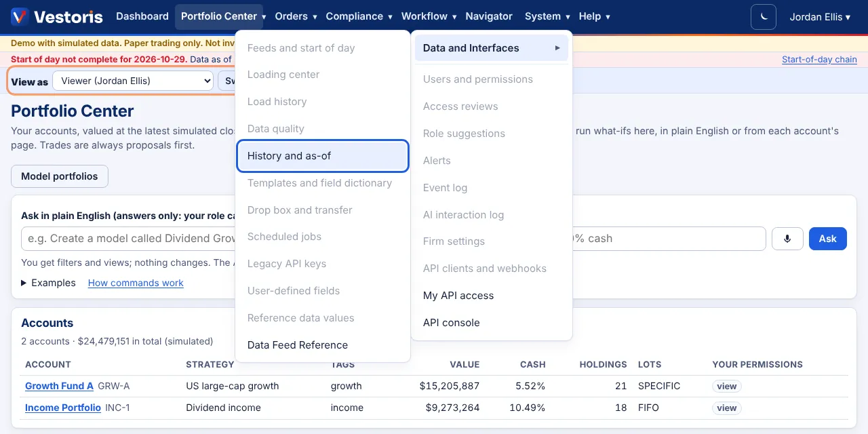Open the Jordan Ellis user menu
This screenshot has height=434, width=868.
click(x=820, y=17)
